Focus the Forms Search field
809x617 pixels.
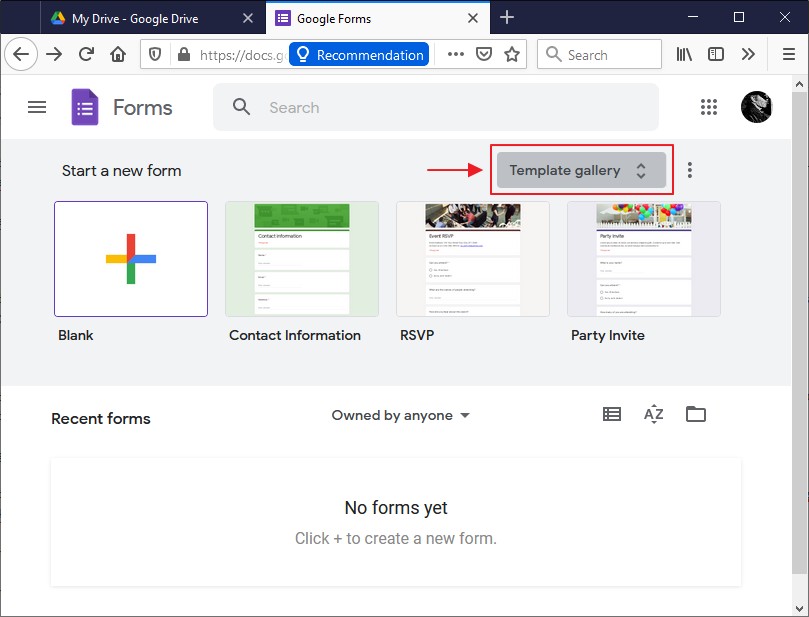click(436, 107)
